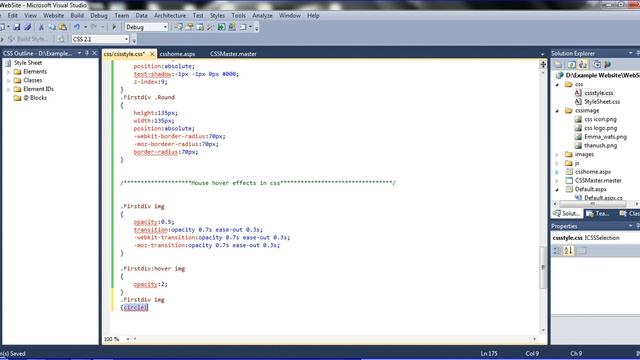This screenshot has width=640, height=360.
Task: Start debugging with the green play icon
Action: tap(114, 27)
